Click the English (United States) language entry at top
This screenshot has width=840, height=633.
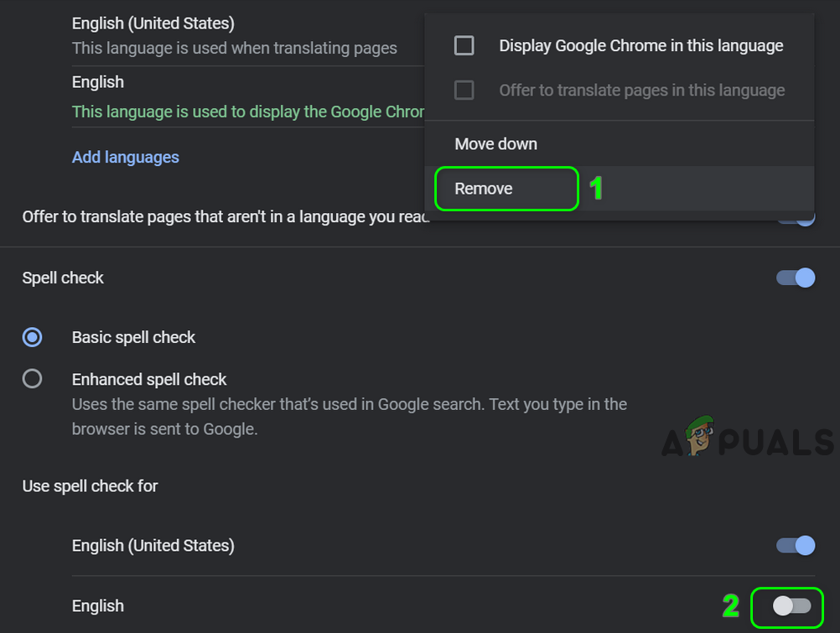153,23
